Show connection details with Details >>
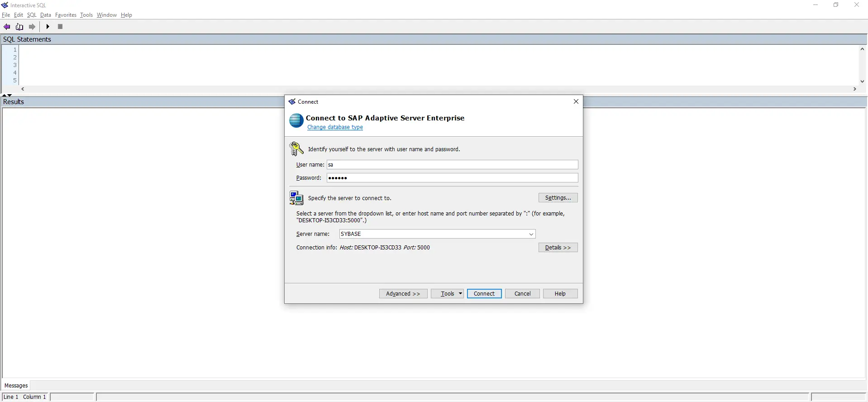The width and height of the screenshot is (868, 402). [x=558, y=248]
